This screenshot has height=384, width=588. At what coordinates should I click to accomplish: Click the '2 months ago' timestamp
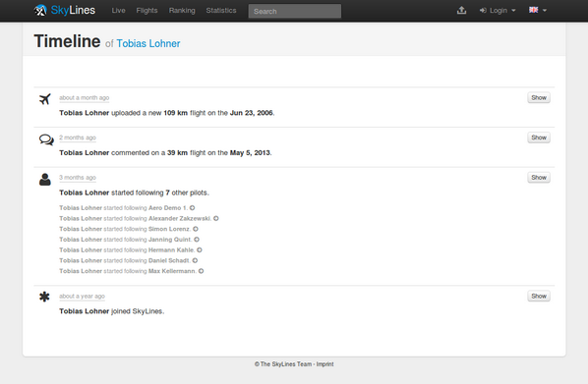[78, 137]
